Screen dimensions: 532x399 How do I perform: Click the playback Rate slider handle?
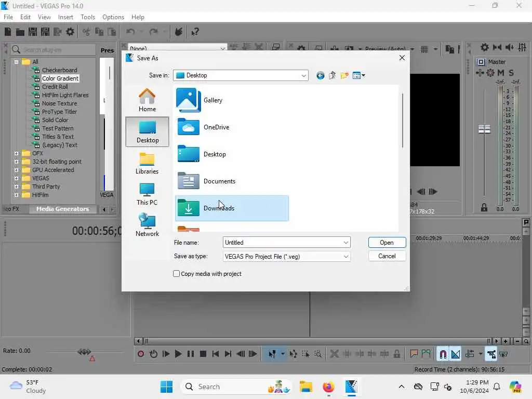(x=84, y=352)
